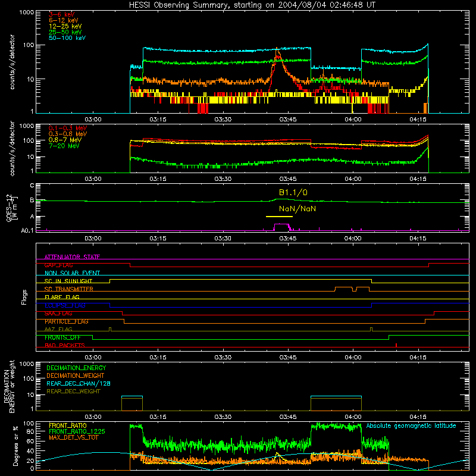The width and height of the screenshot is (476, 476).
Task: Select the SAA_FLAG label
Action: click(58, 314)
